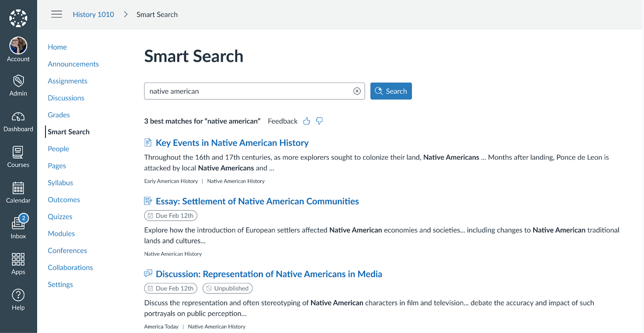This screenshot has height=333, width=644.
Task: Open the Courses book icon
Action: 18,153
